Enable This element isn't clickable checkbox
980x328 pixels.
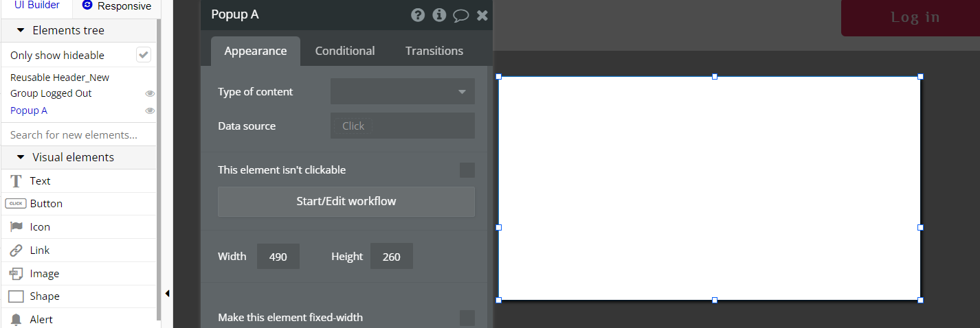click(x=467, y=170)
